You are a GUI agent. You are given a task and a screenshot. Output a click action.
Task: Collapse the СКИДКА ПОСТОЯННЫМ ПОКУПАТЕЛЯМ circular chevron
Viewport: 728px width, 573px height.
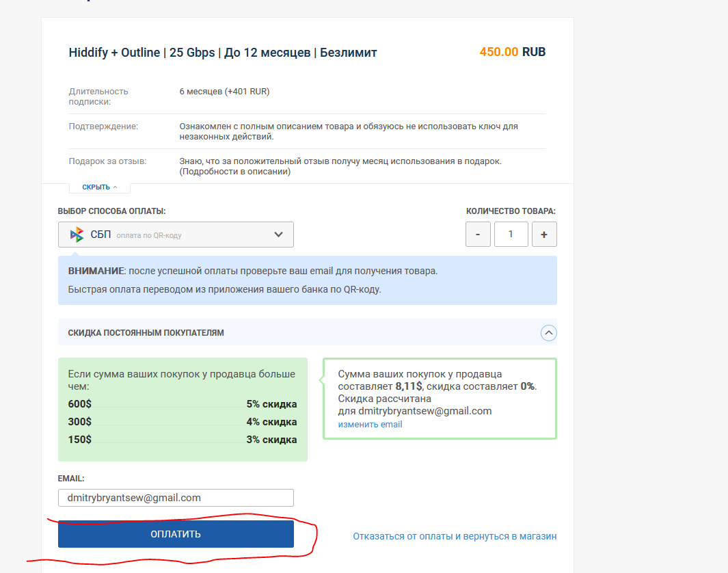click(x=548, y=333)
